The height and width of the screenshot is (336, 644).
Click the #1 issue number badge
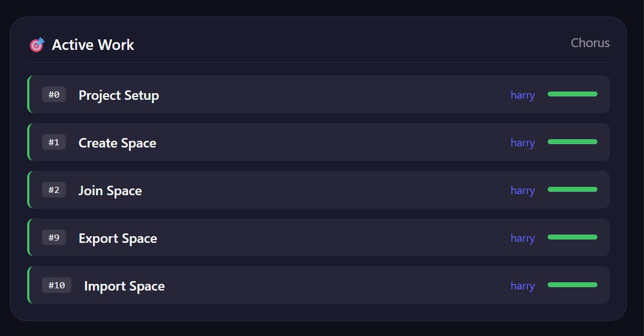54,142
